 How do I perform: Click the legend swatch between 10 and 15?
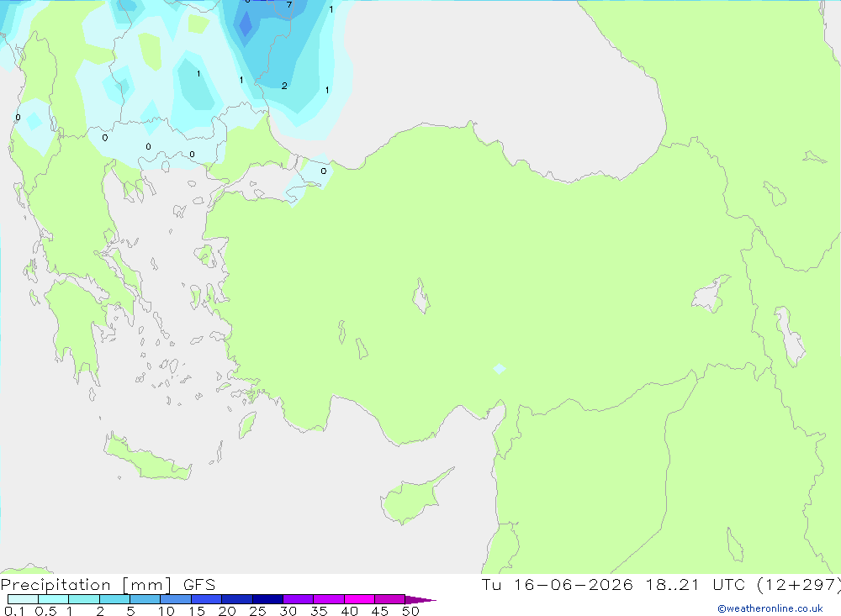click(176, 599)
